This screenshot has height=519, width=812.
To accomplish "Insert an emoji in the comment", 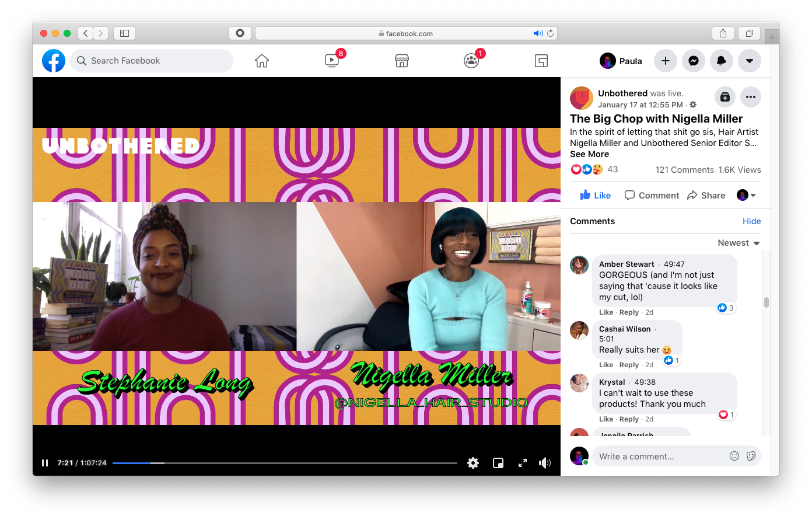I will (734, 457).
